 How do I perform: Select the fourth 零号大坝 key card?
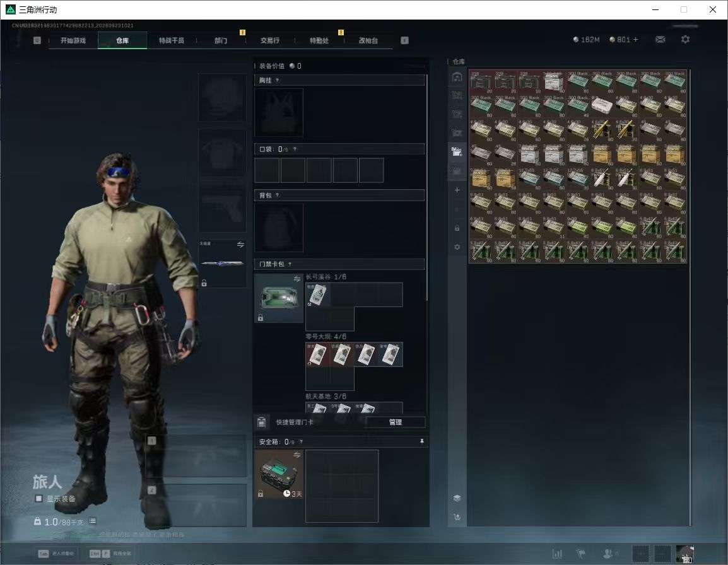(390, 354)
